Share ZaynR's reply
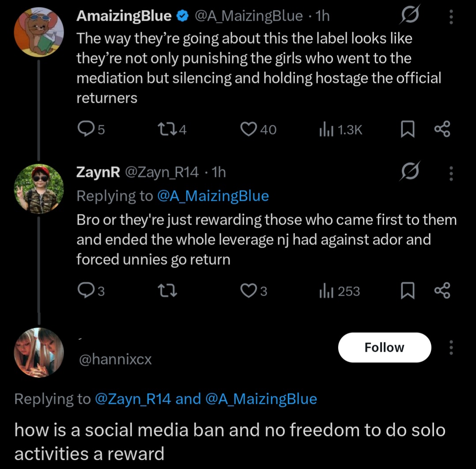This screenshot has height=469, width=476. [442, 291]
